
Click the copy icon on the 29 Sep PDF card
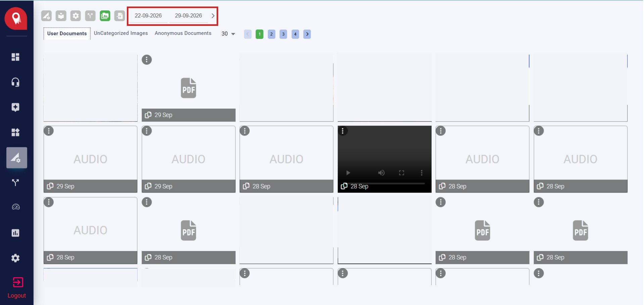point(148,115)
